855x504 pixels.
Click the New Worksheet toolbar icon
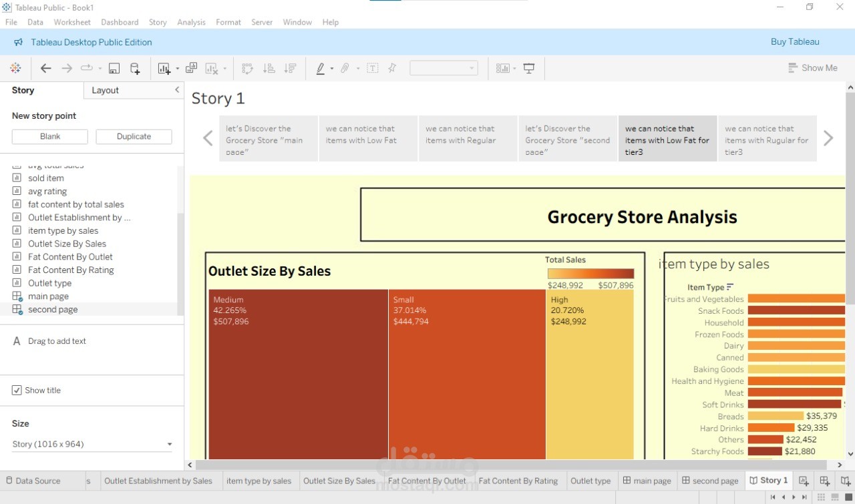pyautogui.click(x=162, y=67)
